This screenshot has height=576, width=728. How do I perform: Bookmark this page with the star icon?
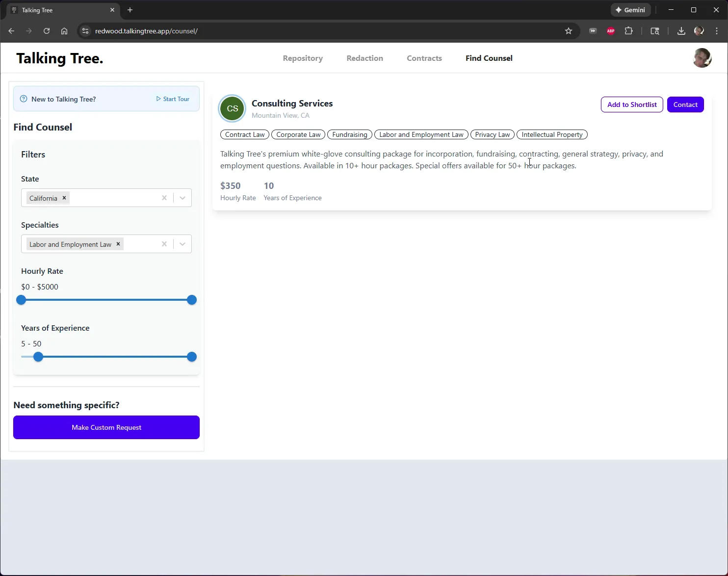[569, 31]
